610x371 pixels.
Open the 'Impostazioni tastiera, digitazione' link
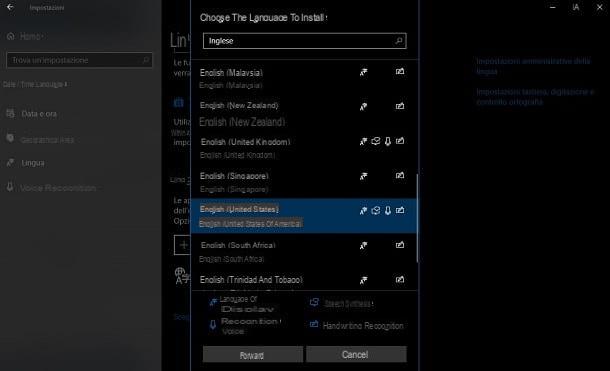coord(535,97)
